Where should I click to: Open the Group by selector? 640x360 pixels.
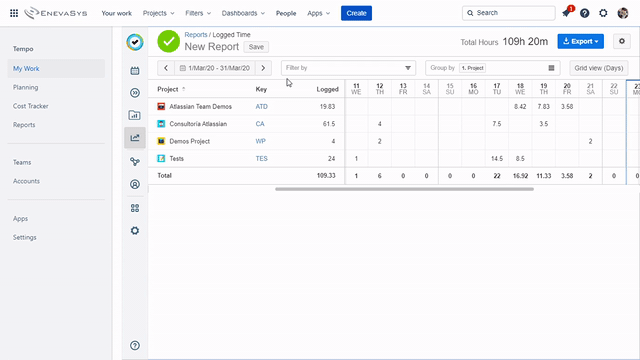(492, 68)
